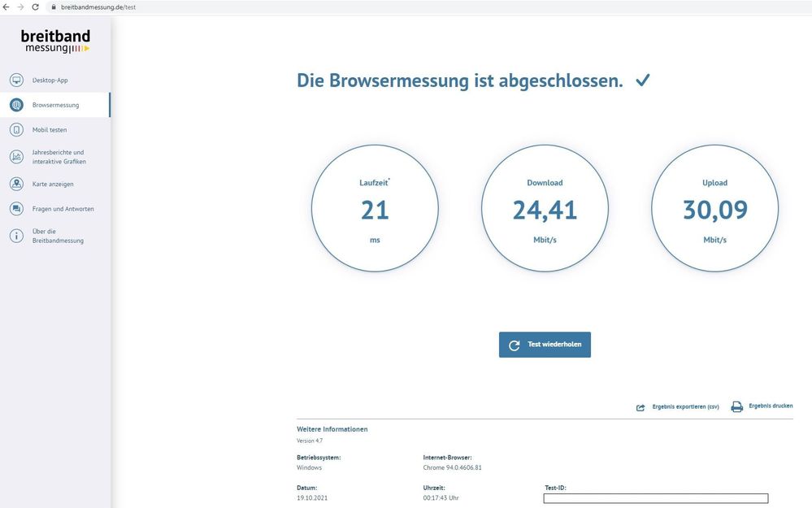Click the heading 'Die Browsermessung ist abgeschlossen.'
The width and height of the screenshot is (812, 508).
460,80
